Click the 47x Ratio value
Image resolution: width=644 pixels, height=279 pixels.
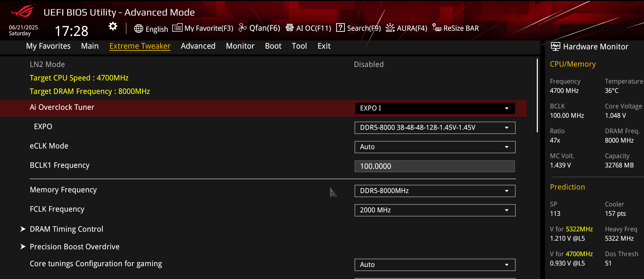coord(555,140)
